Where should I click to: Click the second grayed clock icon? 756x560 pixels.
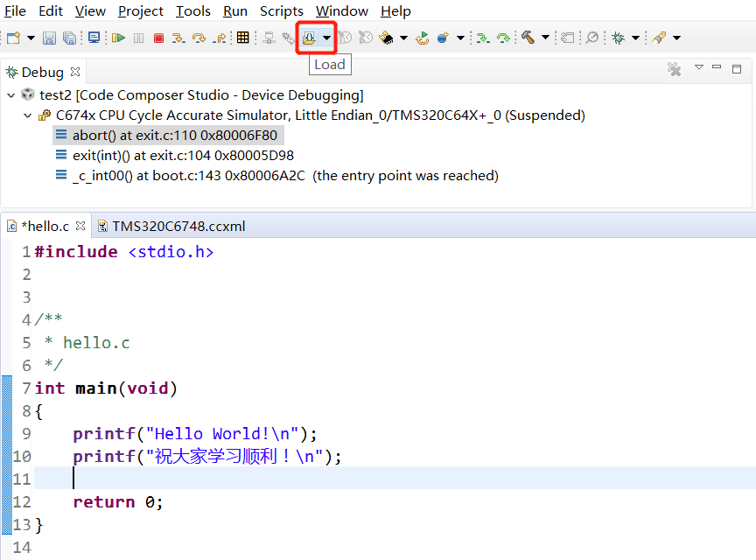tap(366, 38)
